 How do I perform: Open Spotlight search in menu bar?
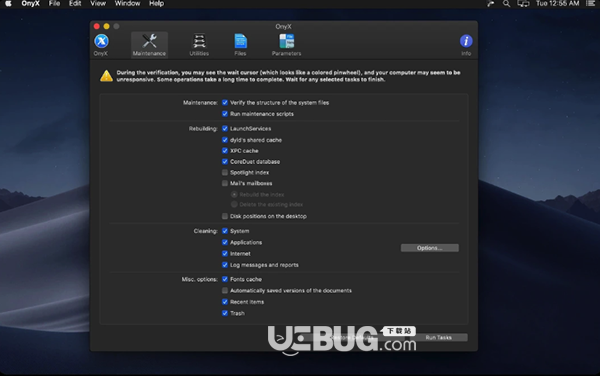506,4
